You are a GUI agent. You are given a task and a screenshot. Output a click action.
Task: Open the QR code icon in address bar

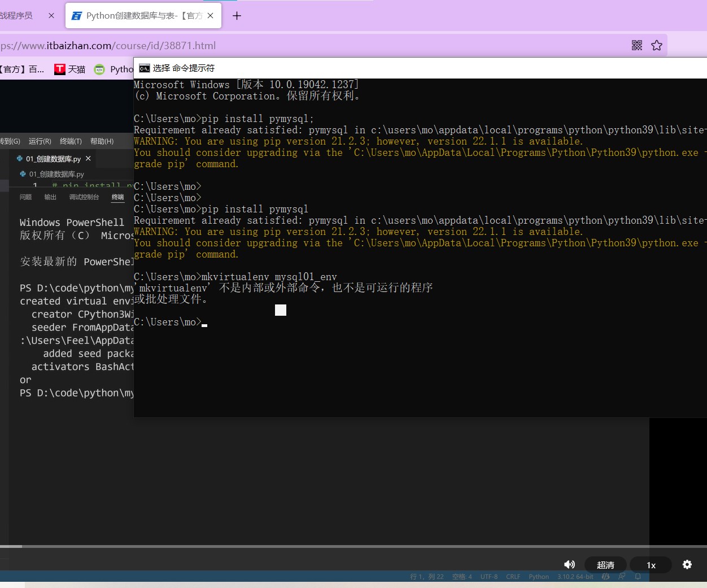[637, 45]
